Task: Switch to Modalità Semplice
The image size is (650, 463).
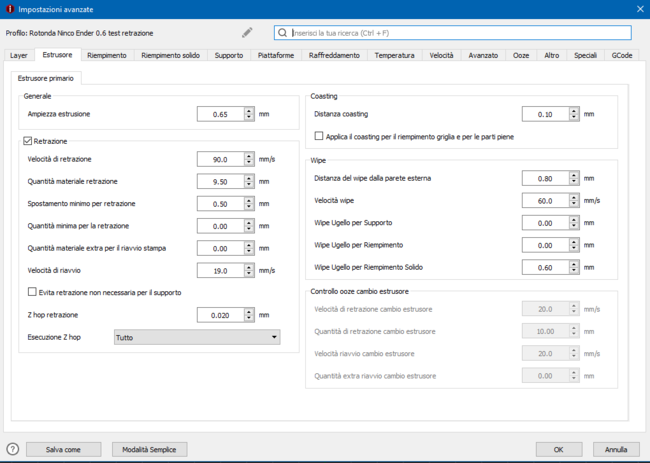Action: tap(149, 449)
